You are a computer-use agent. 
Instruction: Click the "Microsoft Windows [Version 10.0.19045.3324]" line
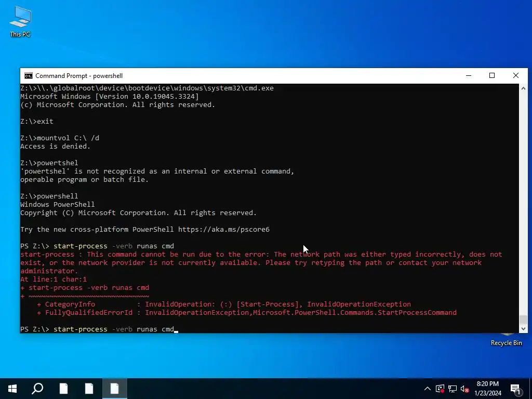(x=110, y=96)
